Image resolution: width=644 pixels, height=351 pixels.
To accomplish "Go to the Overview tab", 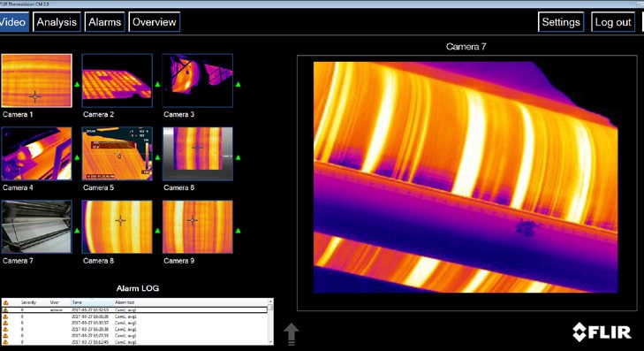I will click(154, 22).
